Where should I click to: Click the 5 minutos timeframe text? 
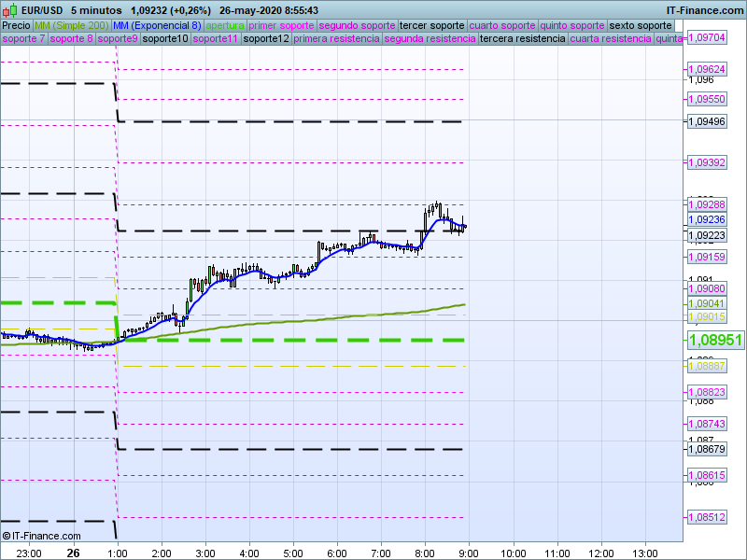pyautogui.click(x=96, y=10)
